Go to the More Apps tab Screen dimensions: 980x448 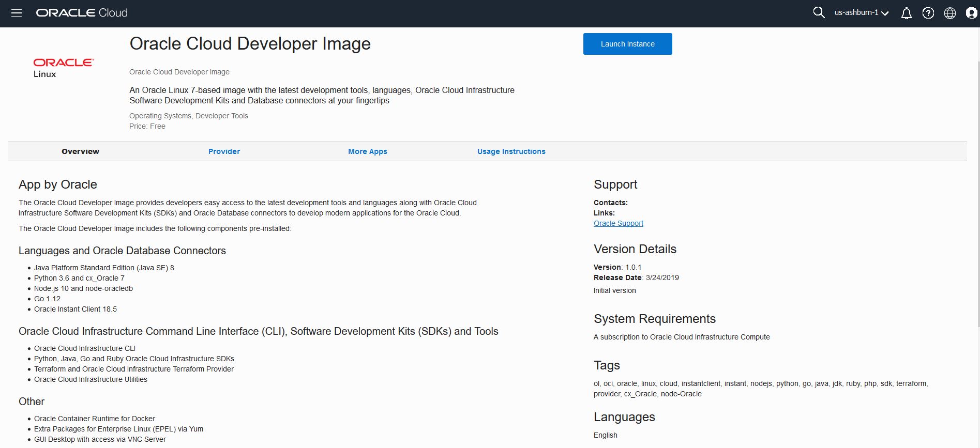tap(367, 151)
